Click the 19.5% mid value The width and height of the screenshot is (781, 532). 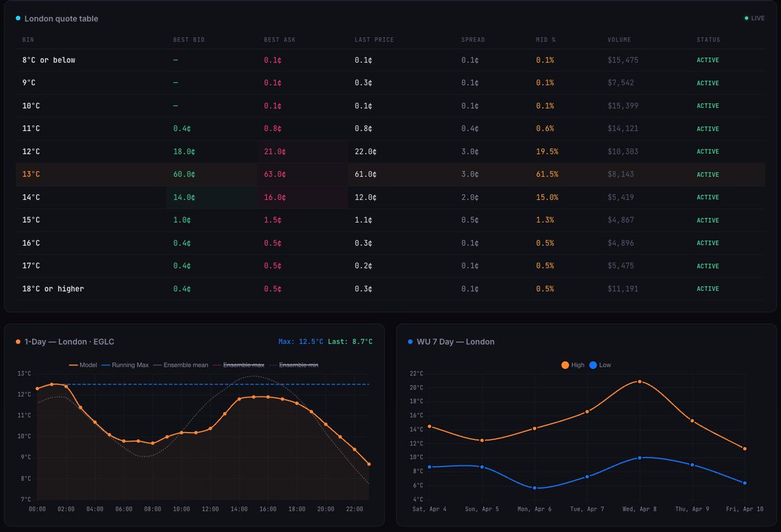547,152
